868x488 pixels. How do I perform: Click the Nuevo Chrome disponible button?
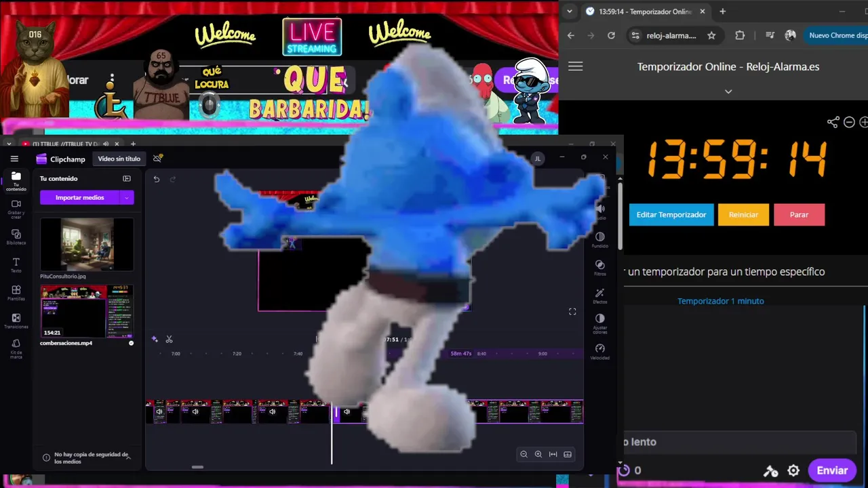[x=835, y=35]
